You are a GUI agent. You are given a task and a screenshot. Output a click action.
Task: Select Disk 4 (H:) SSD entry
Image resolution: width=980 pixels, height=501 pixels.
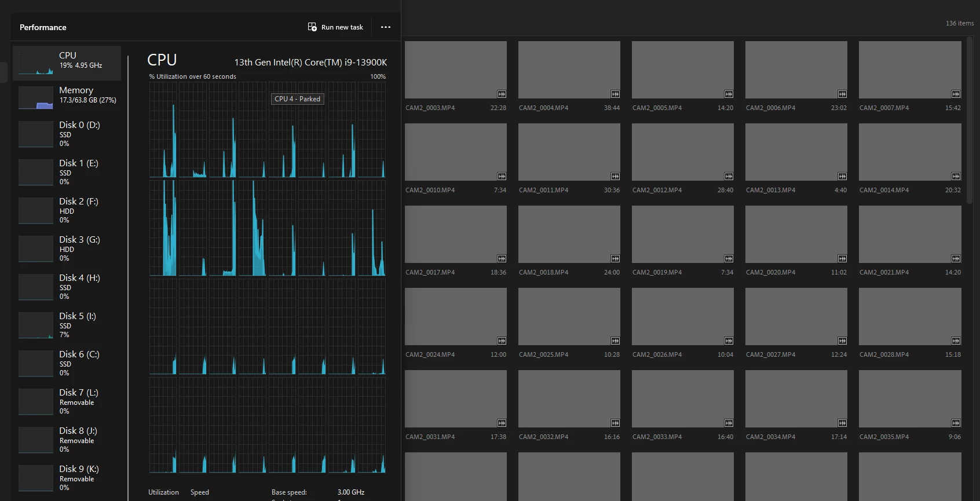pyautogui.click(x=67, y=287)
